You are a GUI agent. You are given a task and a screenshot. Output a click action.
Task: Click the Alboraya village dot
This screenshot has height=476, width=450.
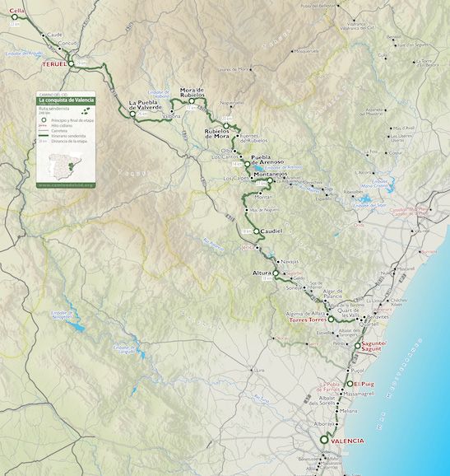pos(336,424)
